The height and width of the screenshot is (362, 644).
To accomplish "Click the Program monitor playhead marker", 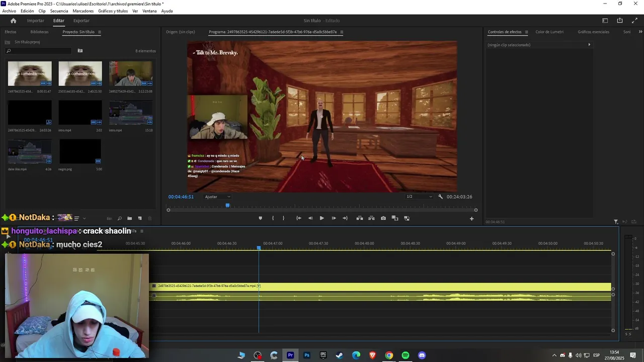I will click(227, 205).
